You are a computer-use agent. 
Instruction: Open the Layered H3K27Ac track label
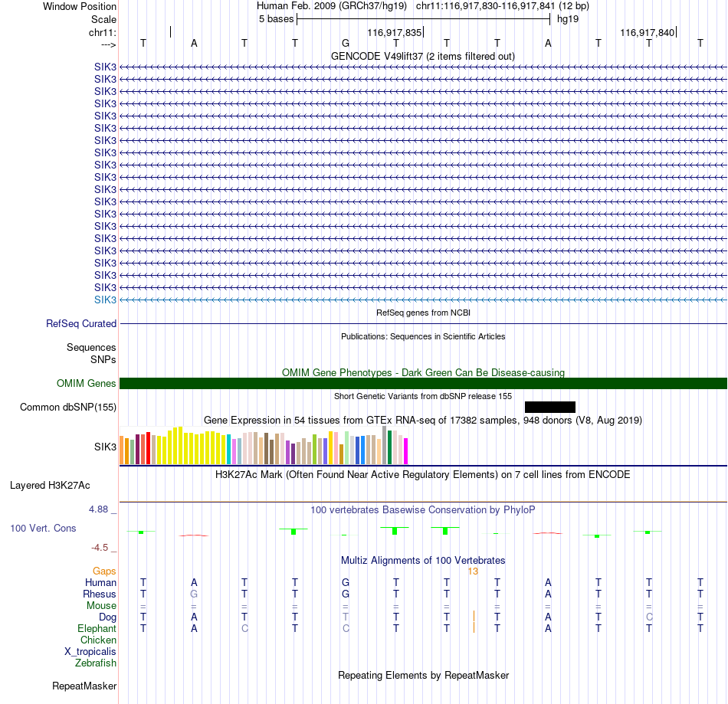click(x=50, y=486)
